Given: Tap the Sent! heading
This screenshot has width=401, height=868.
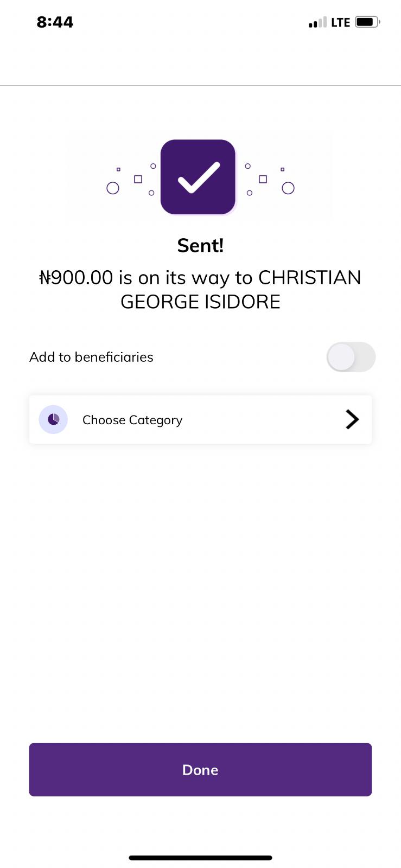Looking at the screenshot, I should (x=200, y=246).
